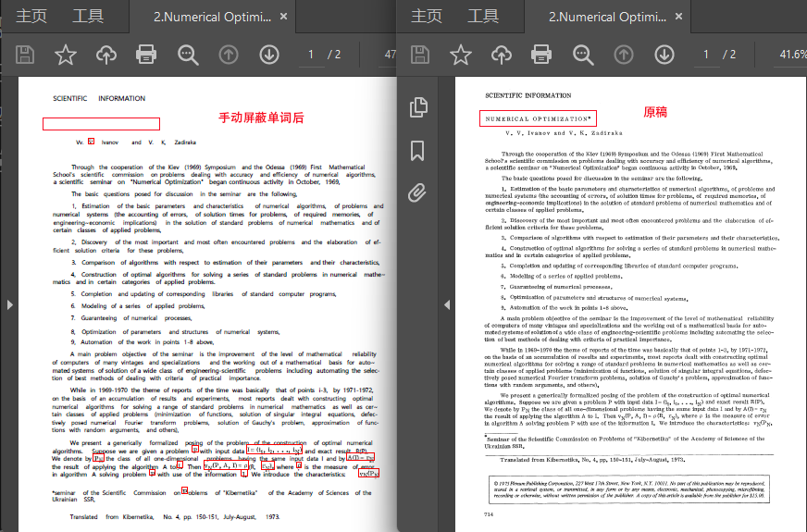This screenshot has width=807, height=532.
Task: Go to previous page in left window
Action: pyautogui.click(x=229, y=55)
